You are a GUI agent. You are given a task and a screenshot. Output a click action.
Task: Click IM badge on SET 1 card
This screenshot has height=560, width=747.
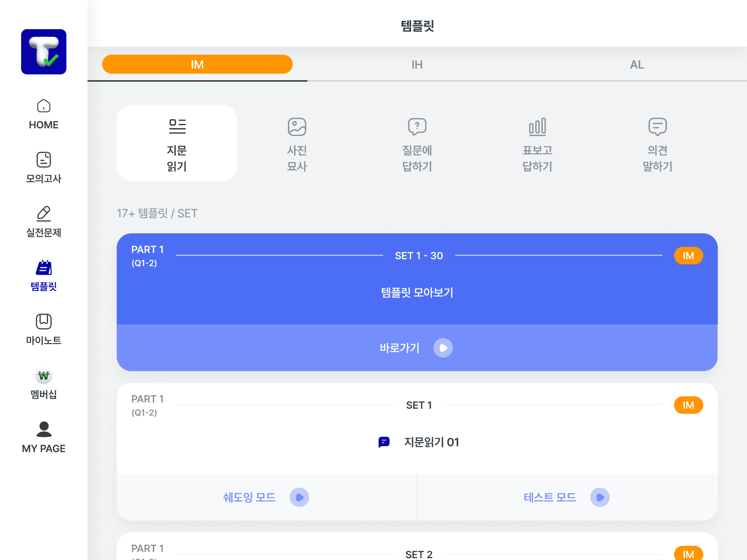click(x=688, y=405)
